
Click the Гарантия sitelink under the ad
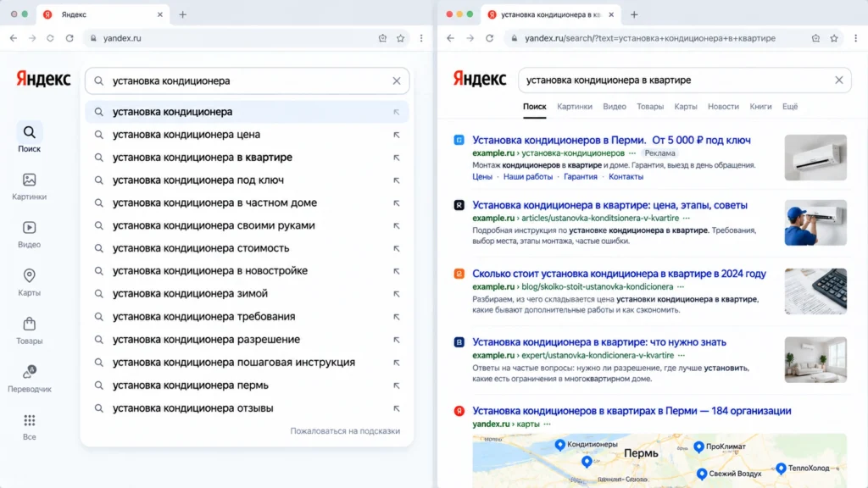(x=580, y=176)
